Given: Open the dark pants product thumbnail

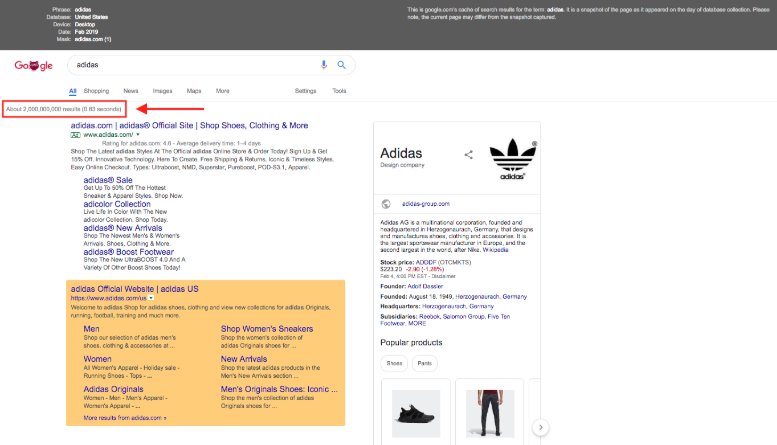Looking at the screenshot, I should pyautogui.click(x=490, y=413).
